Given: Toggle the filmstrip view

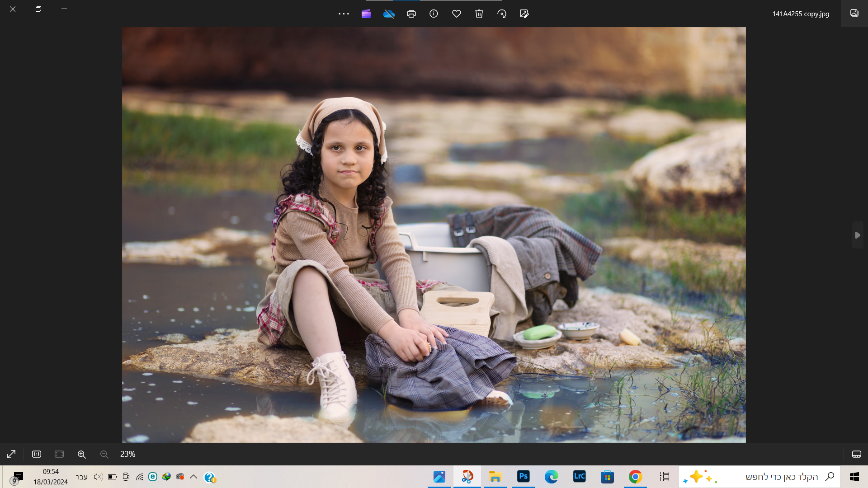Looking at the screenshot, I should pos(856,454).
